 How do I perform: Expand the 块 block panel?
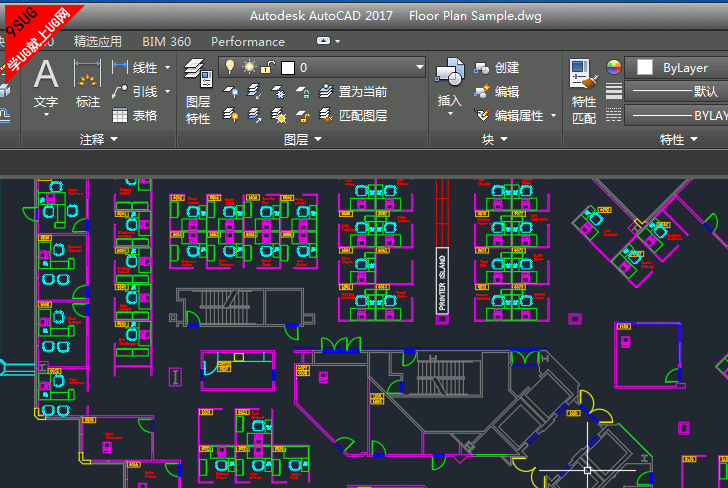[495, 139]
